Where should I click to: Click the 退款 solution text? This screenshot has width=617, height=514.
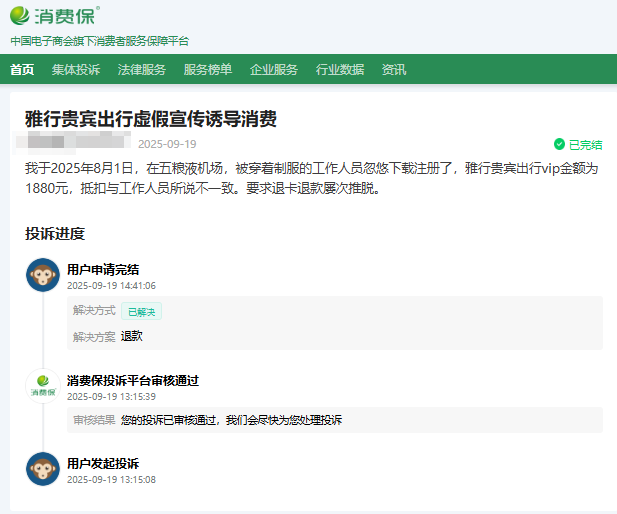pos(132,336)
